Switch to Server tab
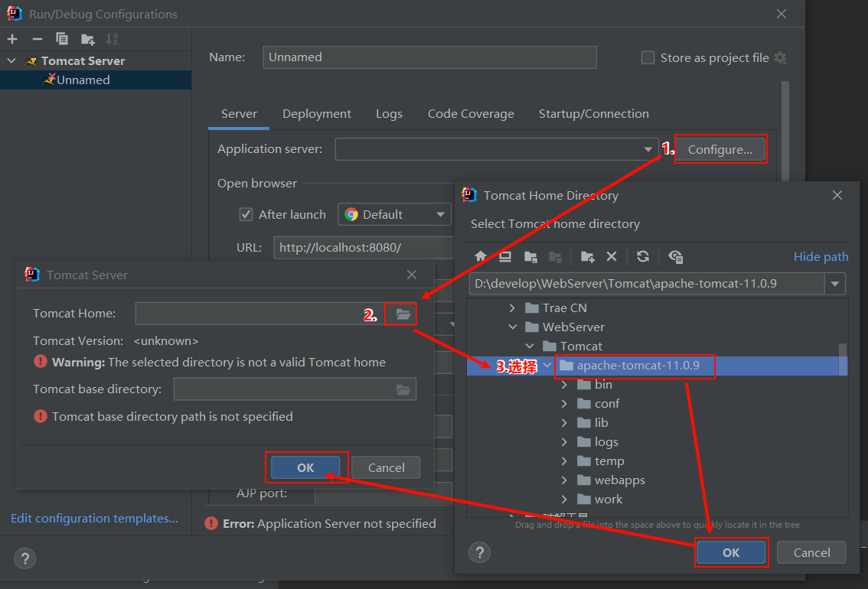Image resolution: width=868 pixels, height=589 pixels. [239, 114]
